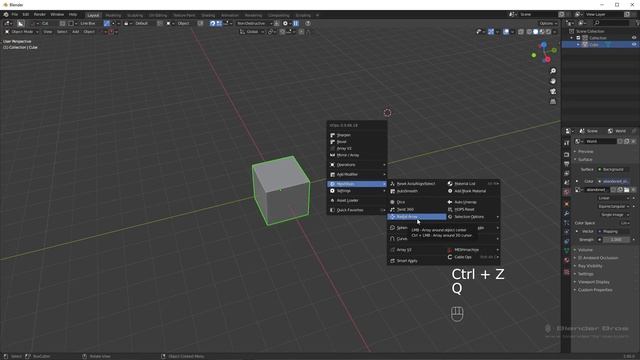Viewport: 640px width, 360px height.
Task: Click the pan view hand icon
Action: coord(553,81)
